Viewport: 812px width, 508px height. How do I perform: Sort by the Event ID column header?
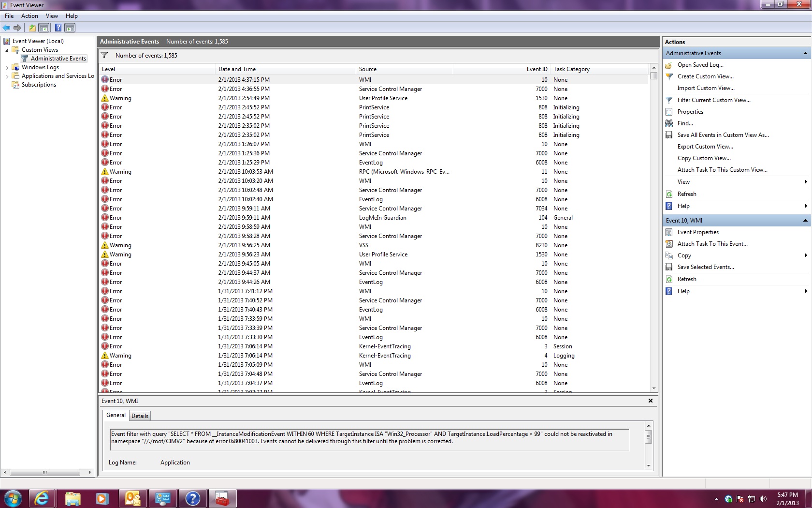pyautogui.click(x=501, y=69)
